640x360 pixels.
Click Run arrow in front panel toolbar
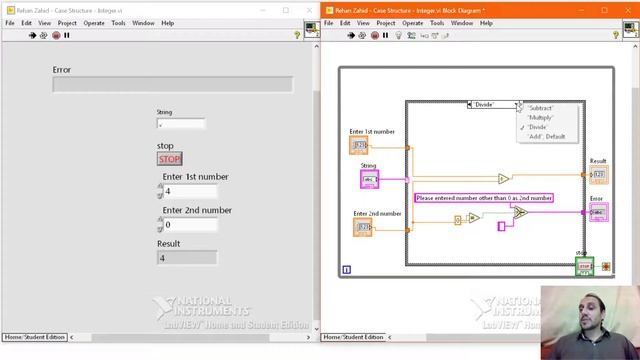32,36
